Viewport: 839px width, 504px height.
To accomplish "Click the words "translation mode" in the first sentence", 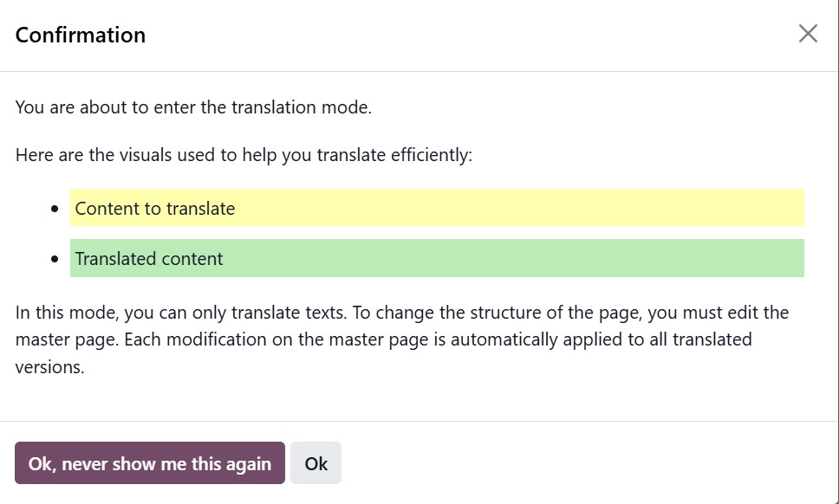I will (307, 108).
